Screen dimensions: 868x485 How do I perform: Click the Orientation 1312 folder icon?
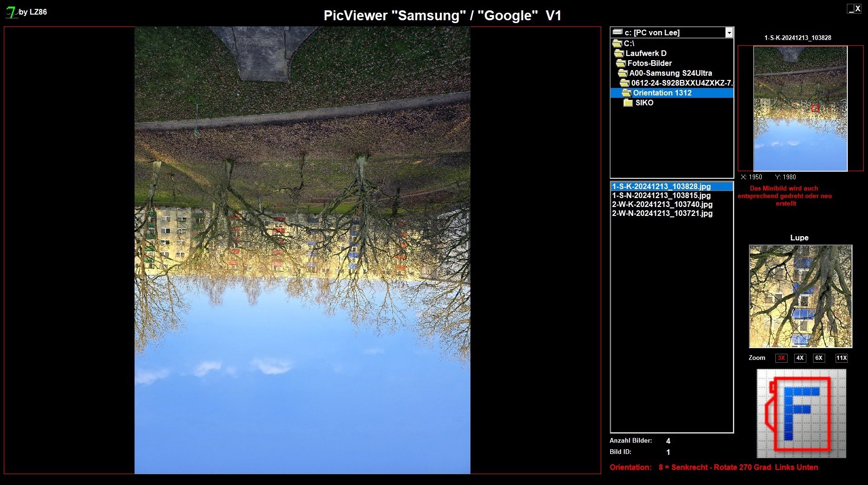626,93
